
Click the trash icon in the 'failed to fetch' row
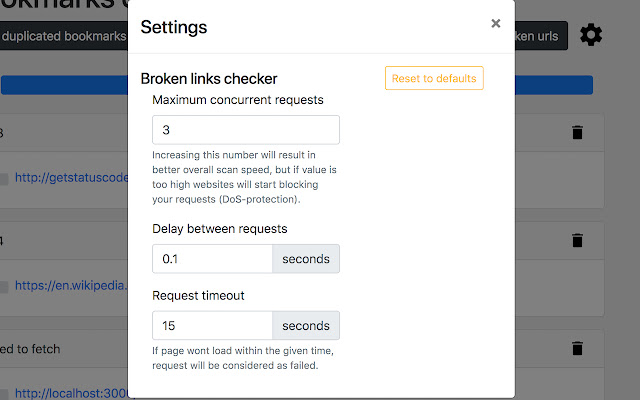click(x=577, y=348)
